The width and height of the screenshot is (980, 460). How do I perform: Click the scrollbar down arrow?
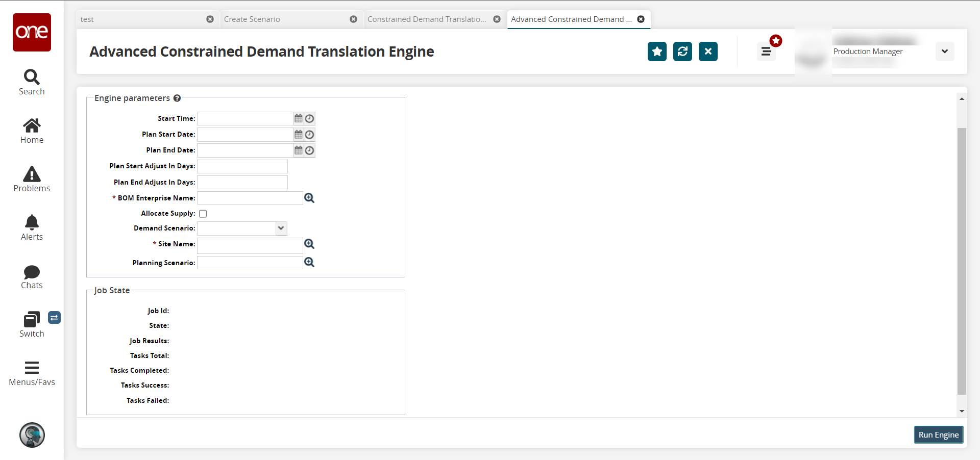pos(962,411)
